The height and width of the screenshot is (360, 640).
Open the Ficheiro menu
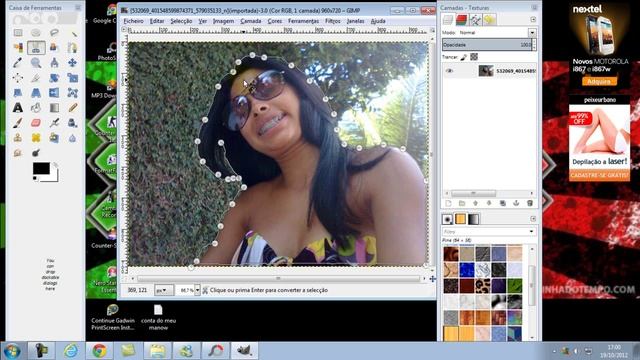click(133, 21)
